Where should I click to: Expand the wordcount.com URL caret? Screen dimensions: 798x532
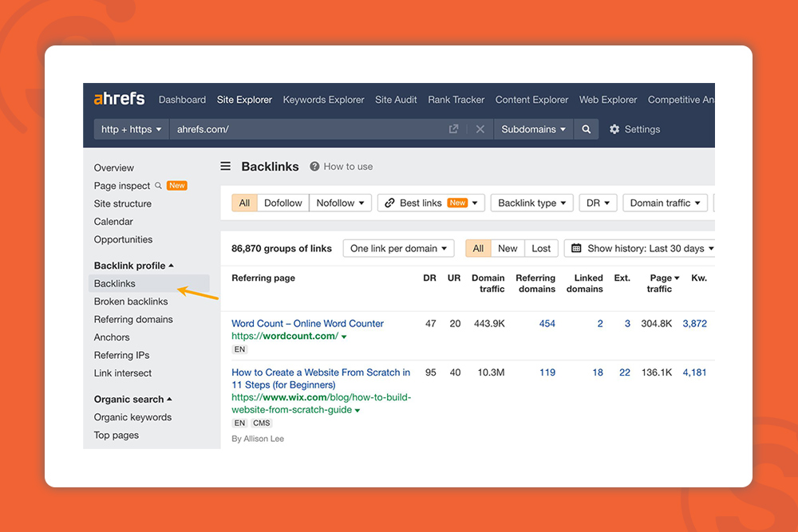point(344,337)
